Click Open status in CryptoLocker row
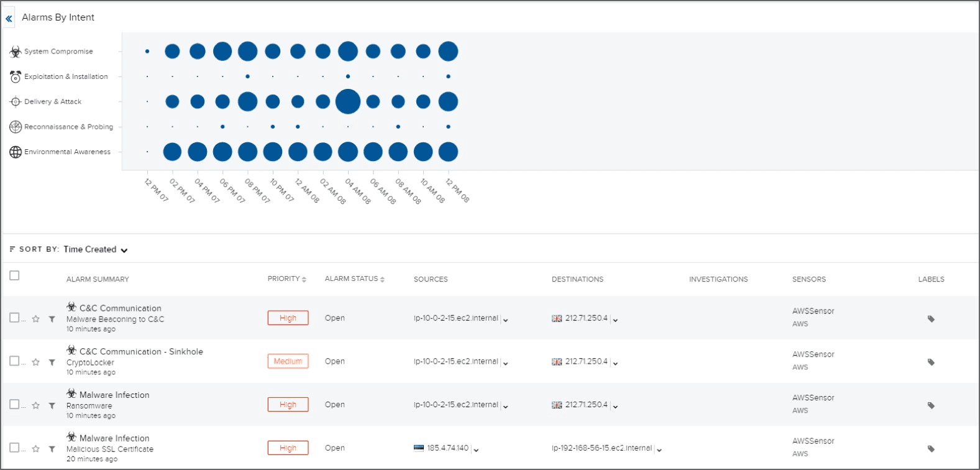980x470 pixels. (x=334, y=361)
